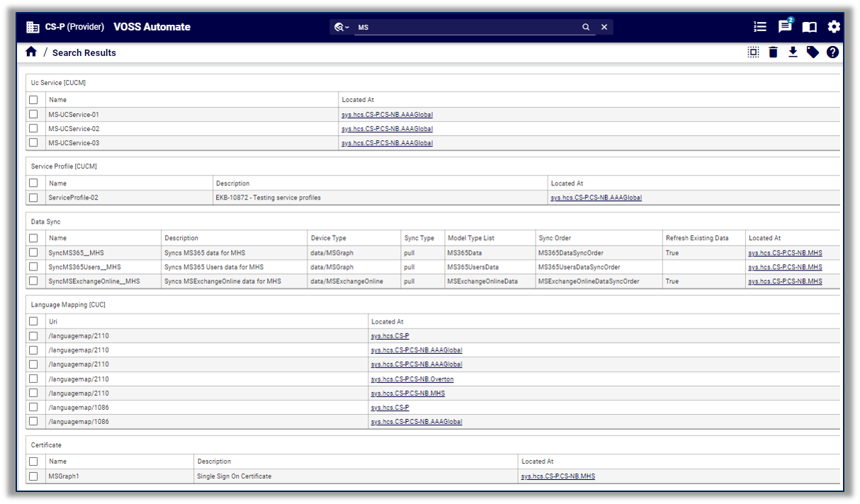Image resolution: width=860 pixels, height=504 pixels.
Task: Open ServiceProfile-02 location link
Action: (x=596, y=198)
